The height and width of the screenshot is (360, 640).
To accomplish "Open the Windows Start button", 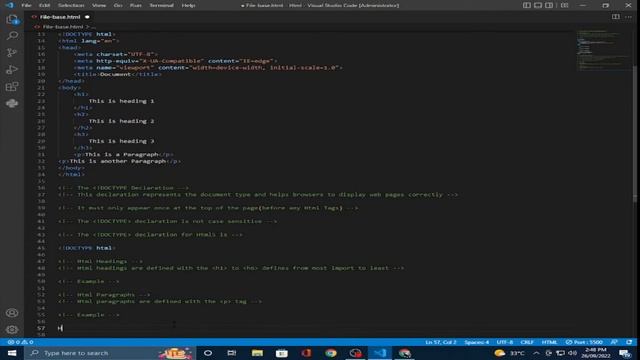I will click(x=12, y=353).
